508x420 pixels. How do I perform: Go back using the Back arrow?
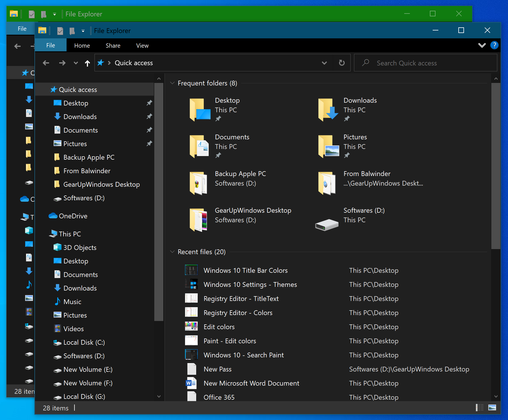46,63
